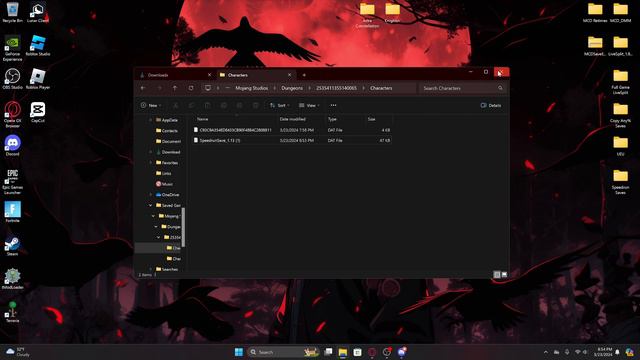Open Documents in the navigation pane
Image resolution: width=640 pixels, height=360 pixels.
point(168,141)
